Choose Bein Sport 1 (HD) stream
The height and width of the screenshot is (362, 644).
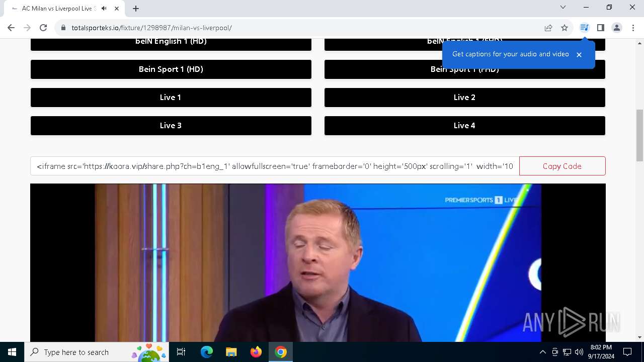[x=171, y=69]
